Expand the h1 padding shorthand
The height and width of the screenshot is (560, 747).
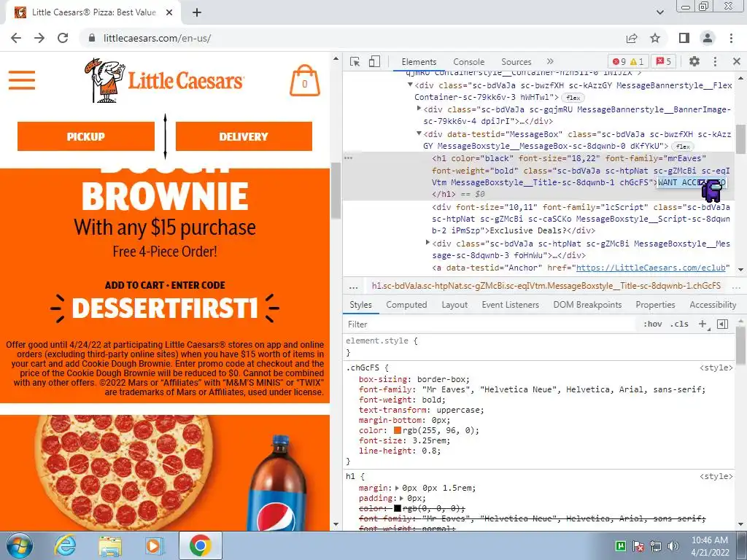click(402, 499)
